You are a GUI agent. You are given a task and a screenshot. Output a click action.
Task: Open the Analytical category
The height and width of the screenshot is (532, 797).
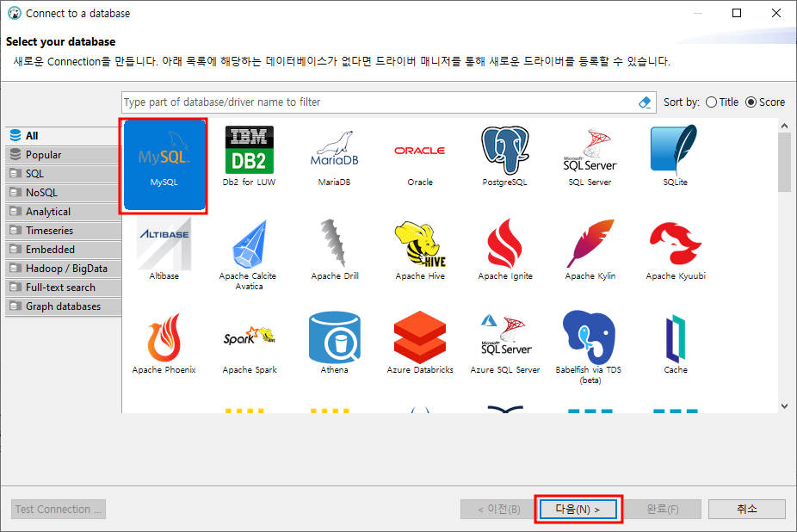pos(64,212)
